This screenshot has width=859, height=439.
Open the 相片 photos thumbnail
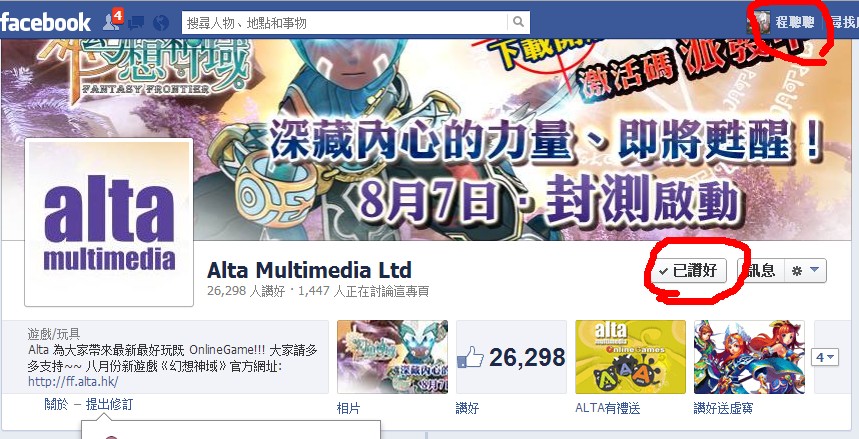pyautogui.click(x=392, y=357)
